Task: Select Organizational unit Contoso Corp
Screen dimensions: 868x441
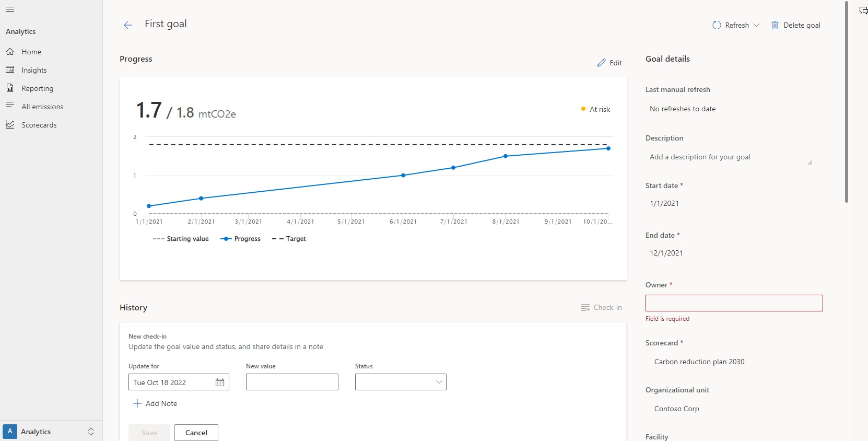Action: pyautogui.click(x=676, y=409)
